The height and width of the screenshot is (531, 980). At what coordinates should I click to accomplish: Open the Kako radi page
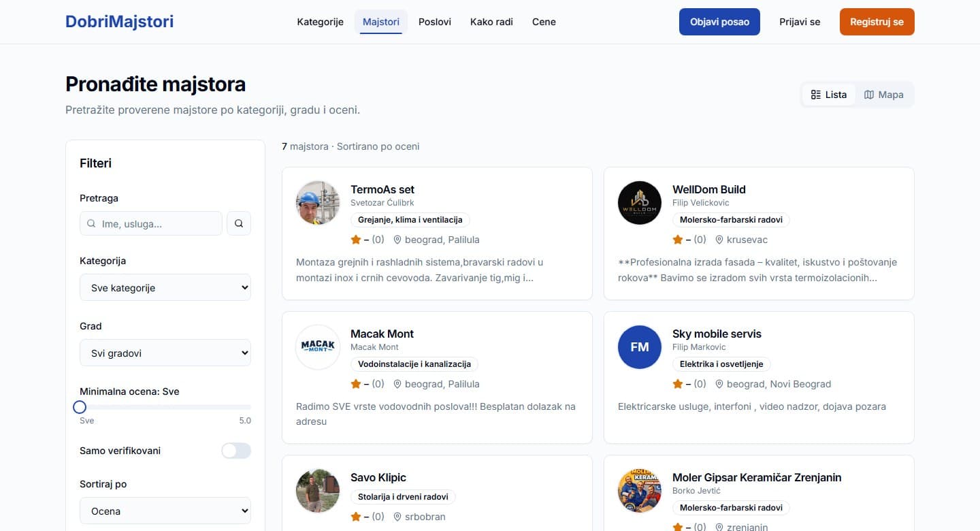pos(491,22)
